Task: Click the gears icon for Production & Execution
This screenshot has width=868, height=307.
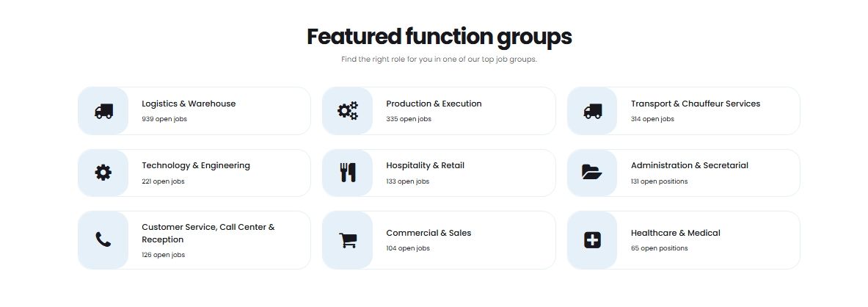Action: coord(348,111)
